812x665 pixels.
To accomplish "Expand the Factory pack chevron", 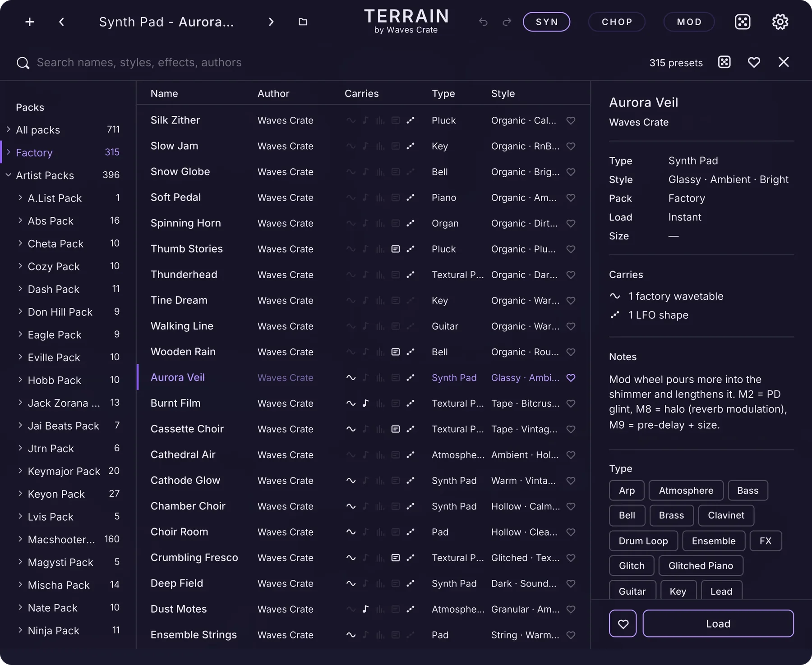I will click(x=9, y=152).
